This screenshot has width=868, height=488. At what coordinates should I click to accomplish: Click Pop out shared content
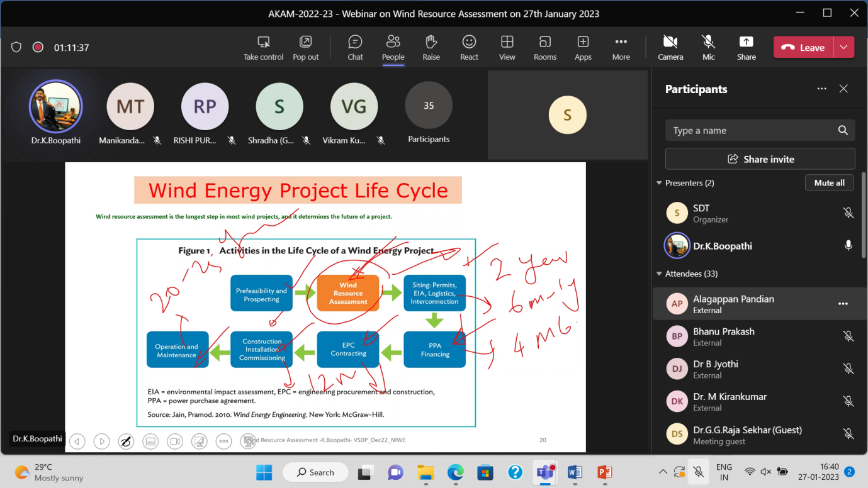click(305, 48)
